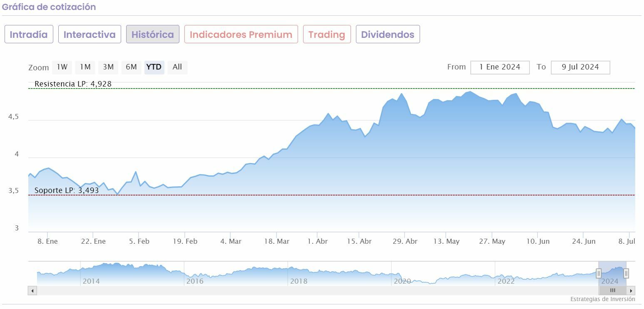The image size is (644, 309).
Task: Click the navigator right range handle
Action: (626, 273)
